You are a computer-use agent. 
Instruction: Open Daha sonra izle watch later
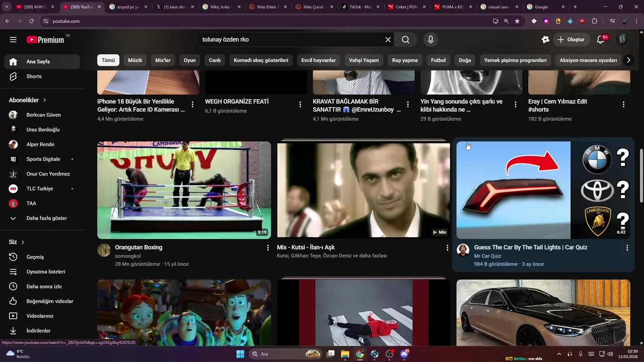pos(42,287)
